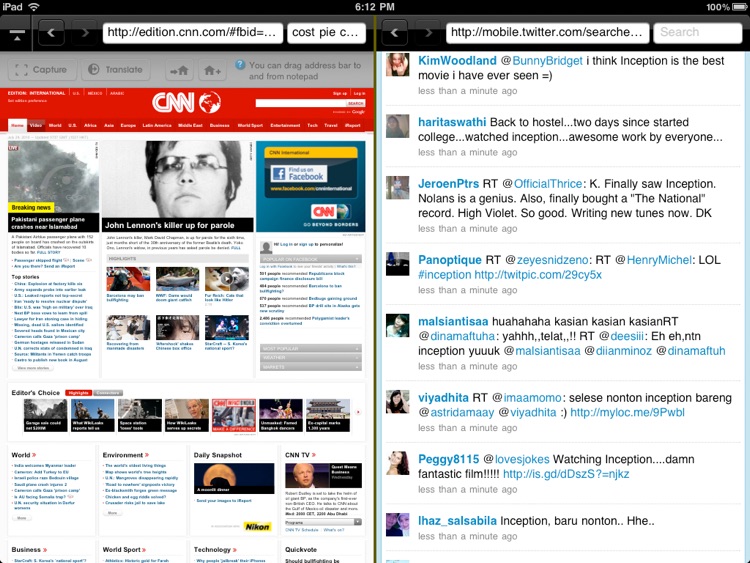Go forward in the left CNN browser pane

click(85, 33)
